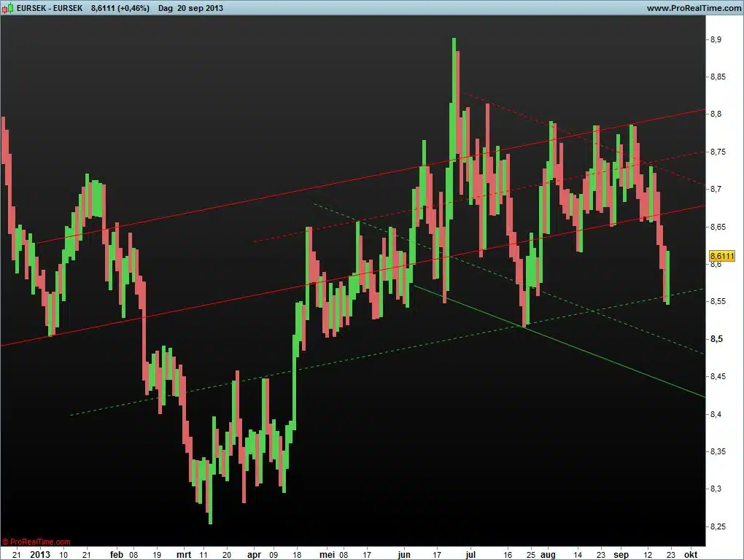The image size is (744, 560).
Task: Click the © ProRealTime.com watermark
Action: [x=36, y=542]
